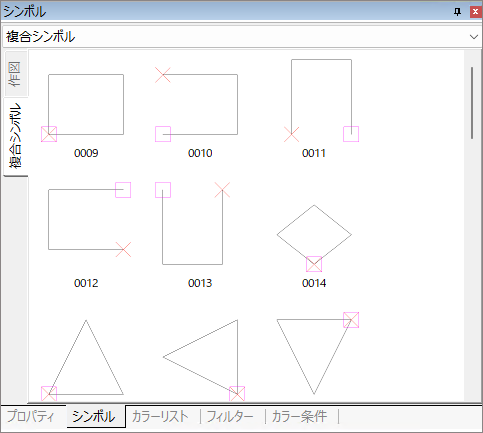Screen dimensions: 483x433
Task: Toggle pin on the シンボル panel
Action: 457,12
